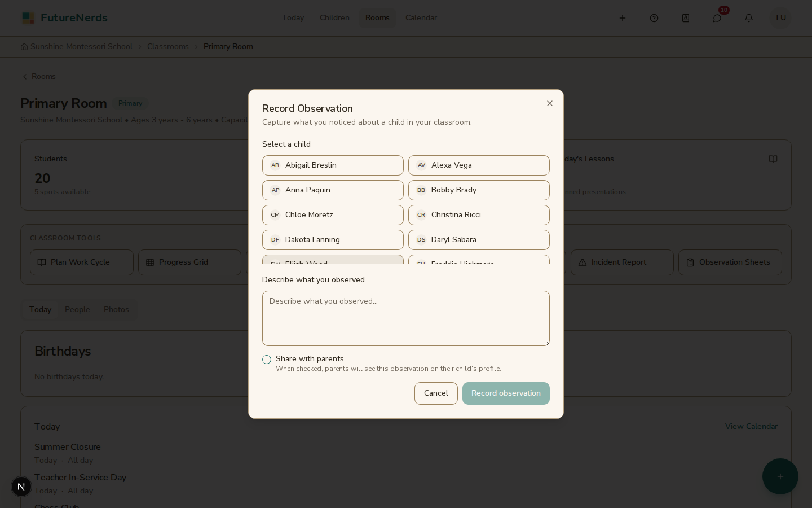Focus the Describe what you observed textarea
The height and width of the screenshot is (508, 812).
pos(406,318)
